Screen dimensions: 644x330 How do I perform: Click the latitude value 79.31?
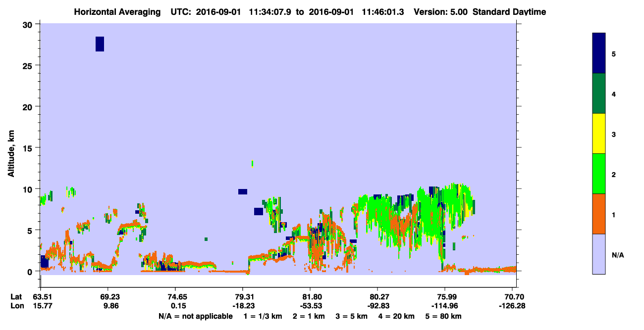[x=243, y=297]
